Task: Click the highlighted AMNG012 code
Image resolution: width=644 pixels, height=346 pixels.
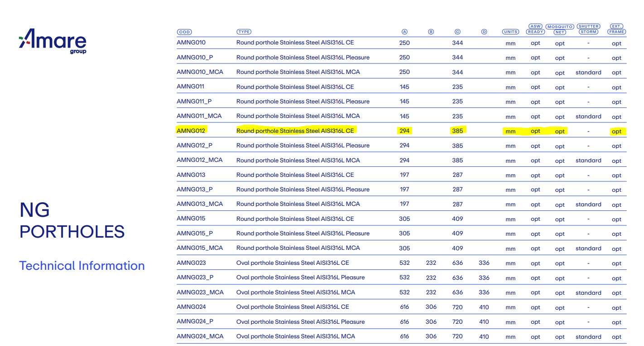Action: (x=191, y=131)
